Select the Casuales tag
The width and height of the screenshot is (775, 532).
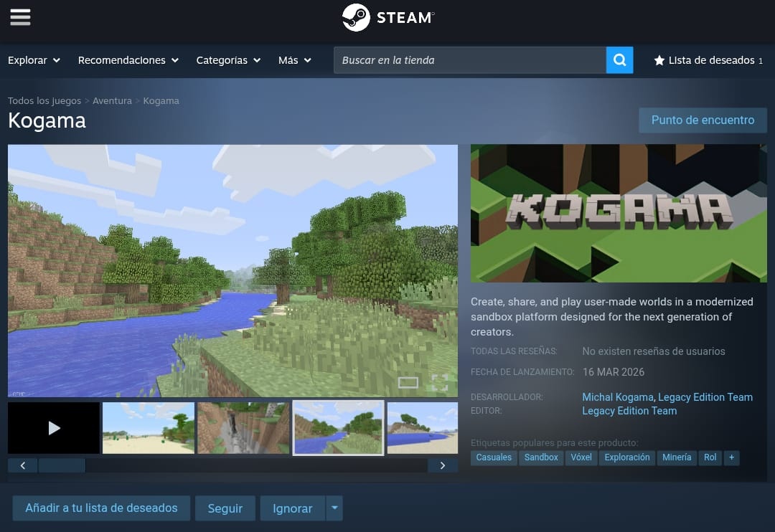(494, 457)
